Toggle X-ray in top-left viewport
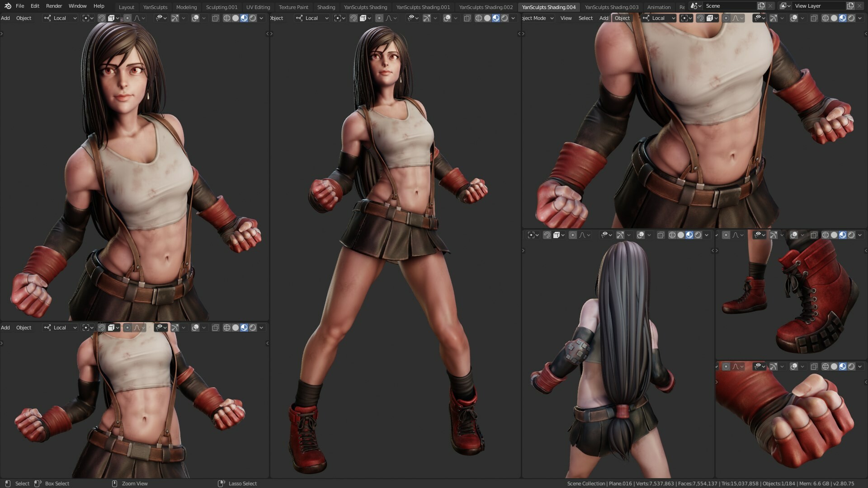Viewport: 868px width, 488px height. click(x=216, y=18)
